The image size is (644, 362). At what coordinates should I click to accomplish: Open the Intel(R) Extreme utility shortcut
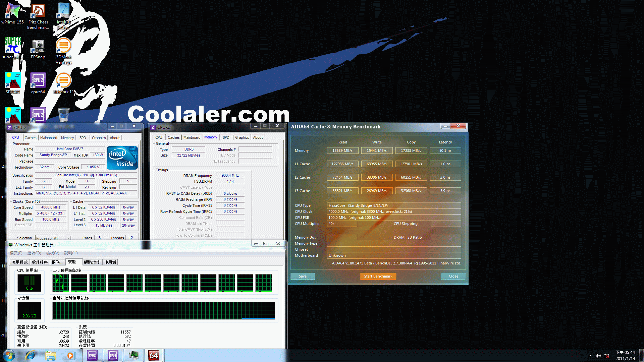click(63, 16)
